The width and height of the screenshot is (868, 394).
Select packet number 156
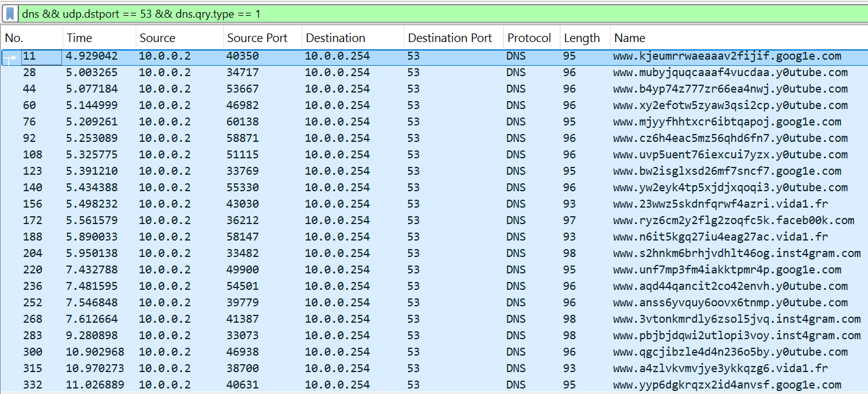coord(434,204)
